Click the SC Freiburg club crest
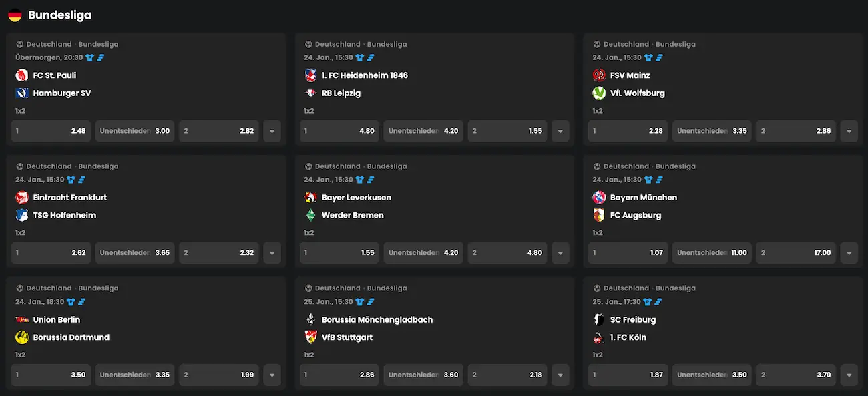The image size is (868, 396). pyautogui.click(x=599, y=319)
